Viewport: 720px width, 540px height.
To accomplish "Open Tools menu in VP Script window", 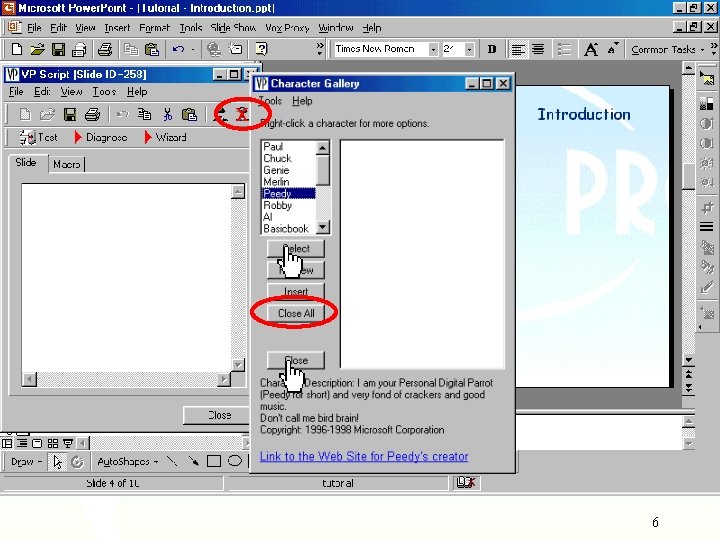I will [104, 91].
